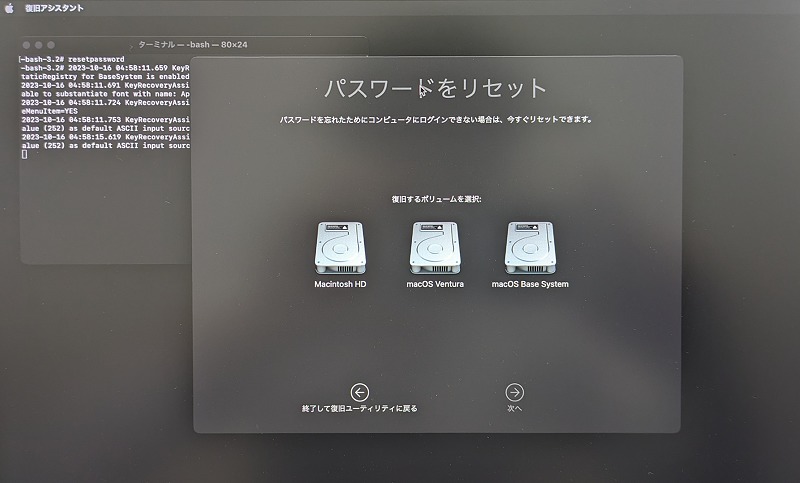
Task: Click the Terminal cursor prompt
Action: (x=24, y=154)
